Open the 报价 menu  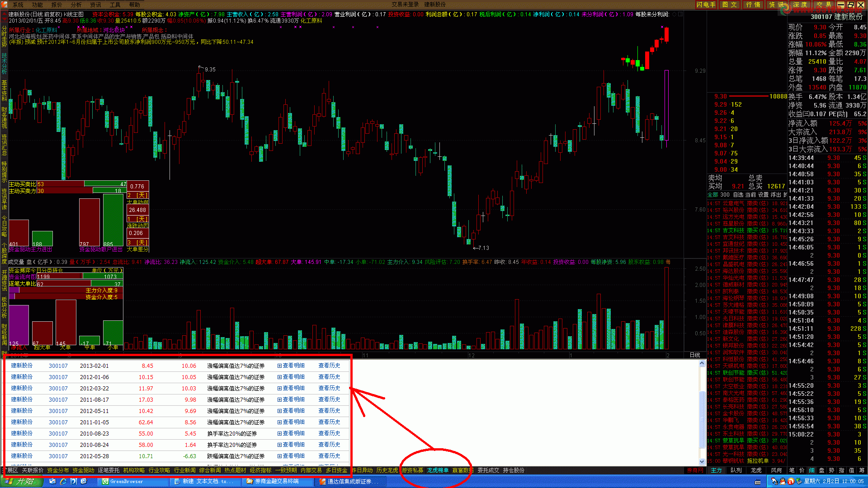tap(57, 5)
